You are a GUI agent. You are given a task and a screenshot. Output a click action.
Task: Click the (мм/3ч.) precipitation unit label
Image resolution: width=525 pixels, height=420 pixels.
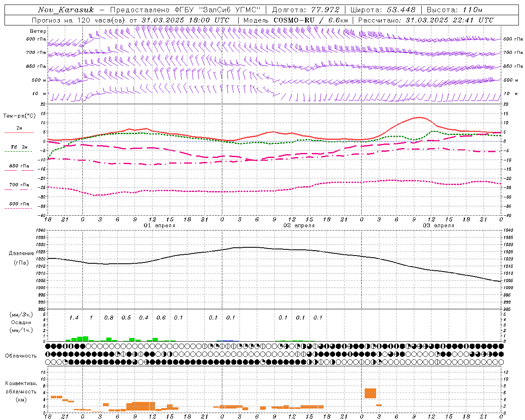click(x=21, y=315)
